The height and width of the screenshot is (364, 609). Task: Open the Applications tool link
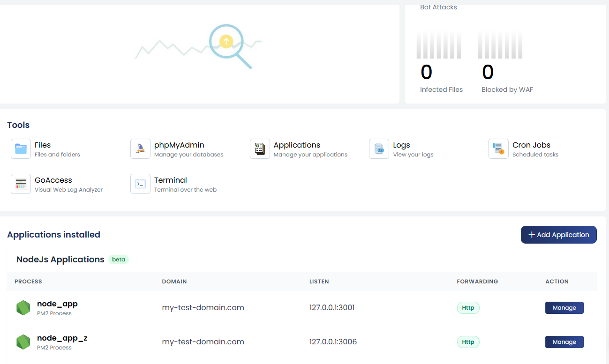click(297, 145)
